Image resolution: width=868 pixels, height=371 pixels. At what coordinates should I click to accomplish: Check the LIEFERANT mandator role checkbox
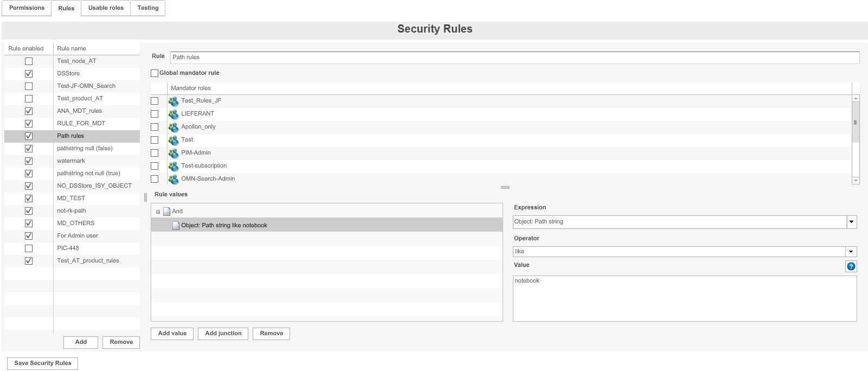(155, 114)
